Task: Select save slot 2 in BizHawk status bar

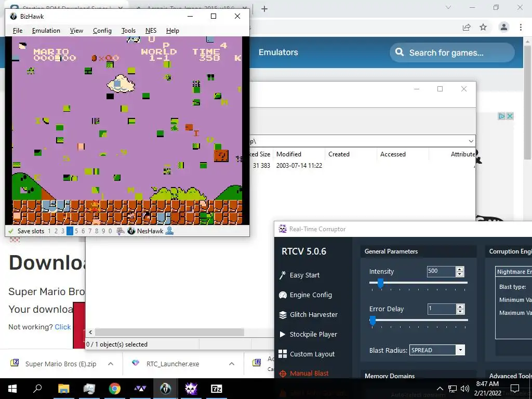Action: coord(56,231)
